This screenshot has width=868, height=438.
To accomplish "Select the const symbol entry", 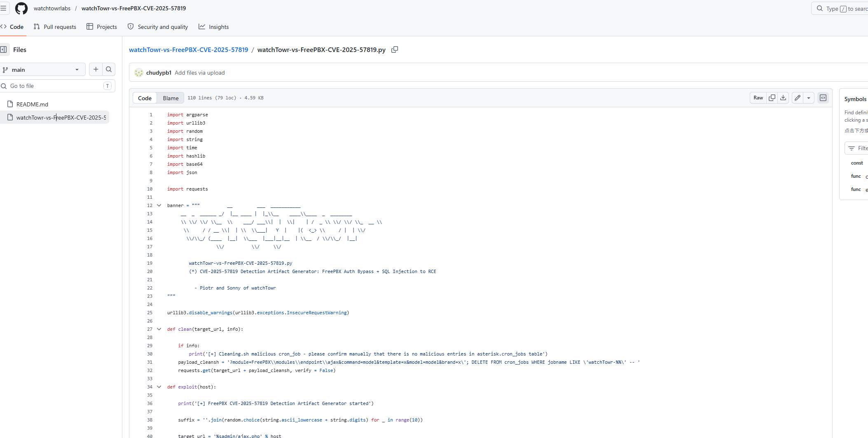I will click(x=857, y=163).
